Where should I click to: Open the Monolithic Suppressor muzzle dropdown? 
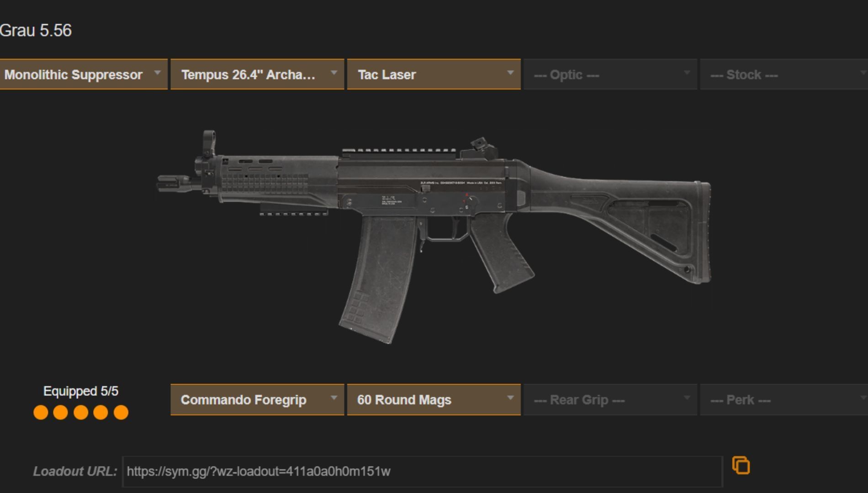(x=83, y=74)
